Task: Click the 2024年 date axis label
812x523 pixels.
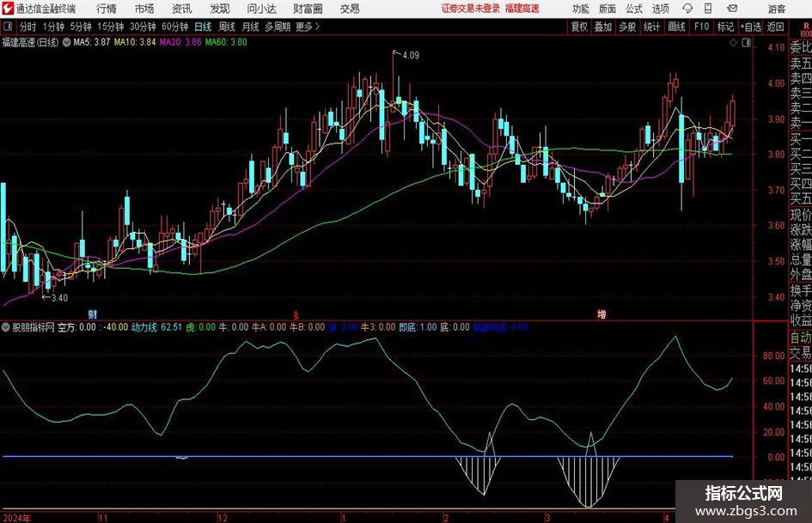Action: [16, 518]
